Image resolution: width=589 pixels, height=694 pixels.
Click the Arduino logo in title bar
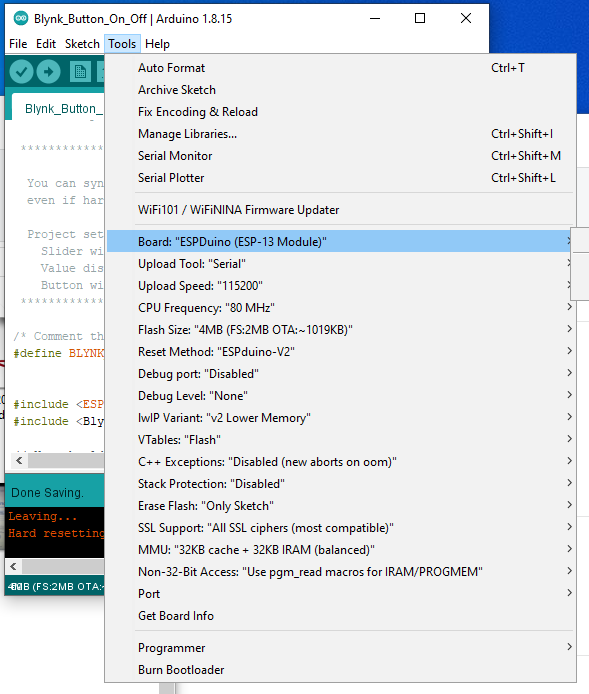click(x=21, y=19)
